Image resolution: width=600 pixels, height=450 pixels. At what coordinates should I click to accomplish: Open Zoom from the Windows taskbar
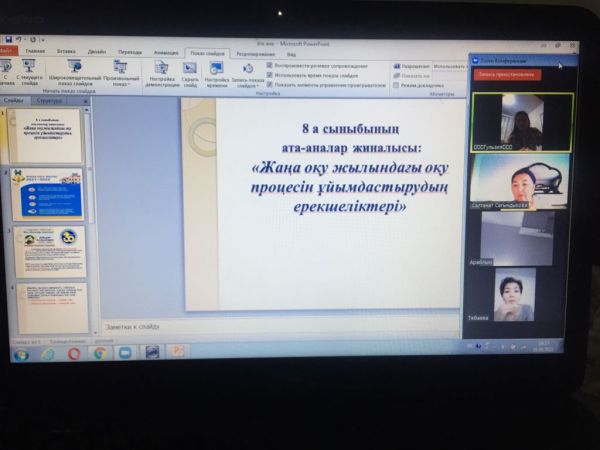pos(125,352)
